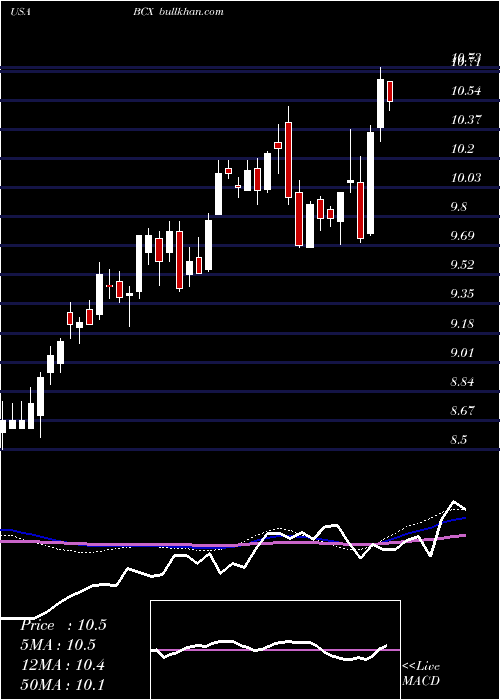
Task: Click the 10.37 price axis label
Action: [x=466, y=120]
